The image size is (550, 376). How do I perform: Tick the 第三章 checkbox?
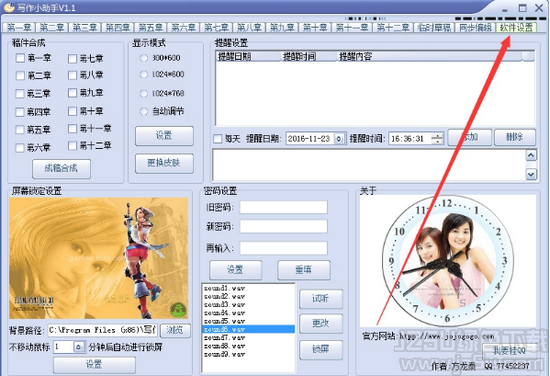pyautogui.click(x=20, y=93)
